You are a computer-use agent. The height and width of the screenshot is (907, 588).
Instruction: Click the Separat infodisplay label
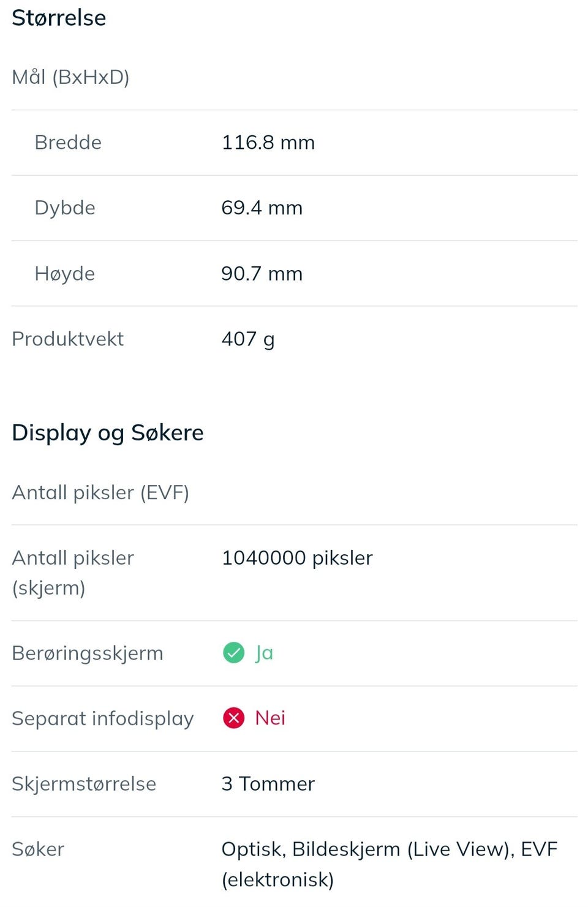tap(102, 718)
